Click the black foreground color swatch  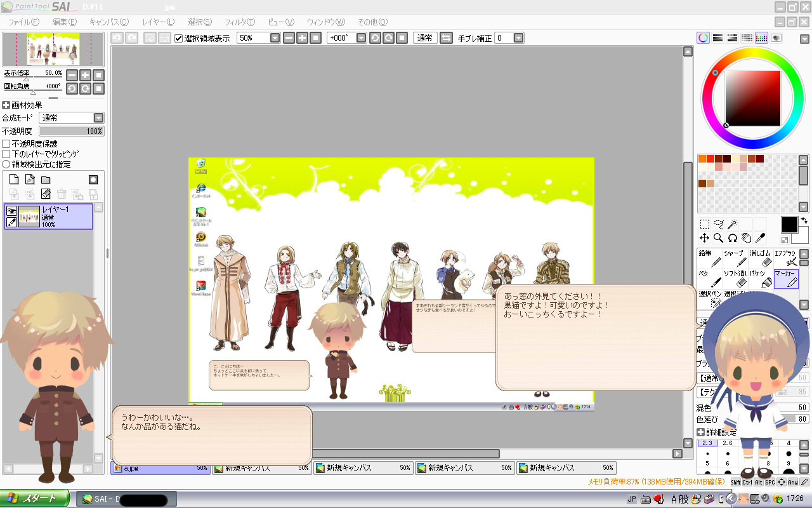pyautogui.click(x=789, y=225)
